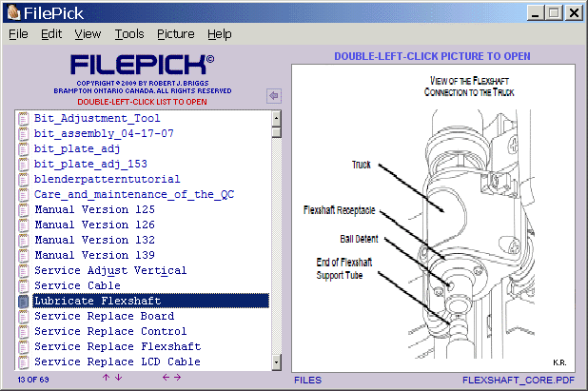This screenshot has height=391, width=588.
Task: Select Service Replace Control
Action: [x=110, y=331]
